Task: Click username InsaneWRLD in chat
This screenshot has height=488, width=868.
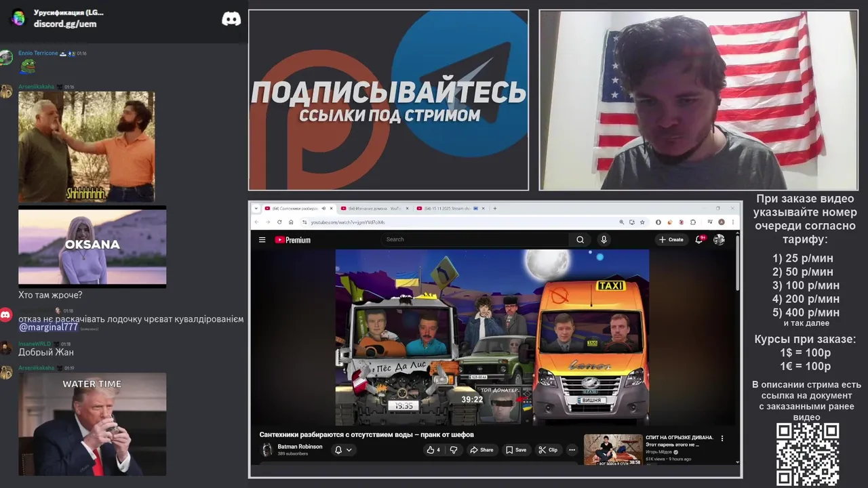Action: tap(35, 344)
